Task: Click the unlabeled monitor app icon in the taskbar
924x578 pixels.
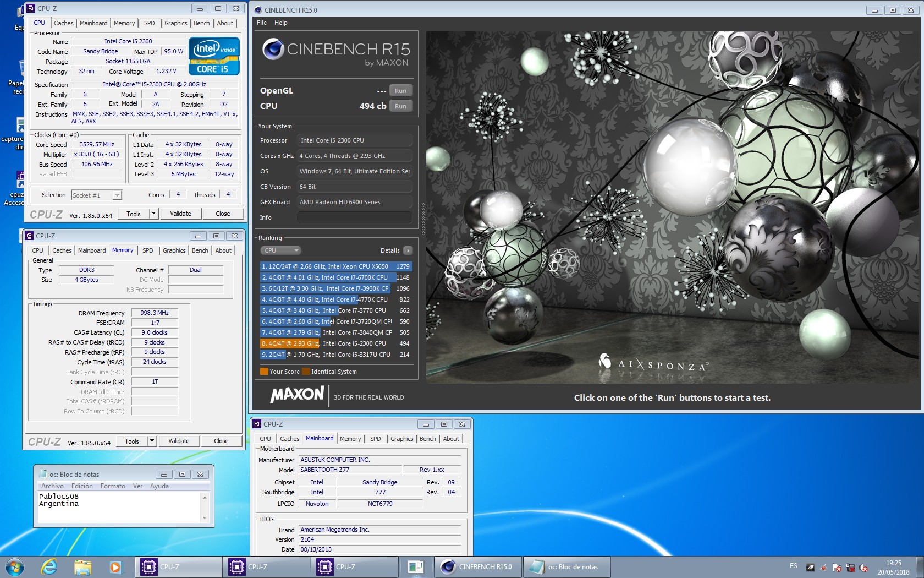Action: coord(416,566)
